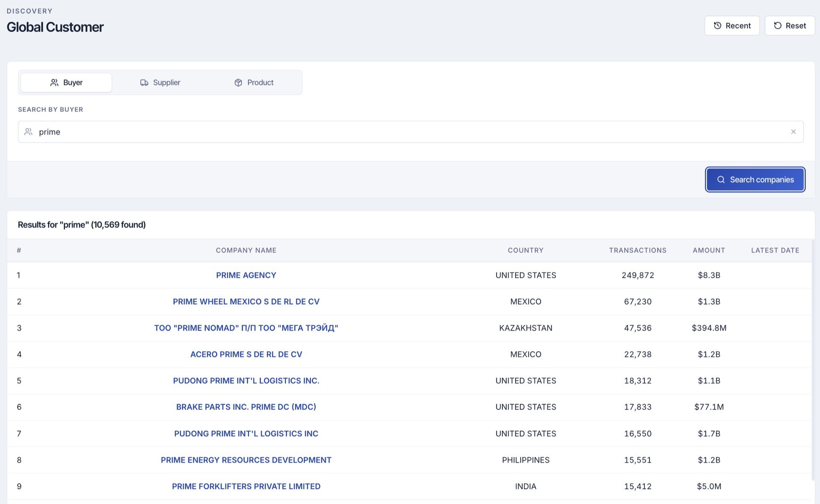The width and height of the screenshot is (820, 504).
Task: Click the amount $77.1M
Action: pyautogui.click(x=709, y=407)
